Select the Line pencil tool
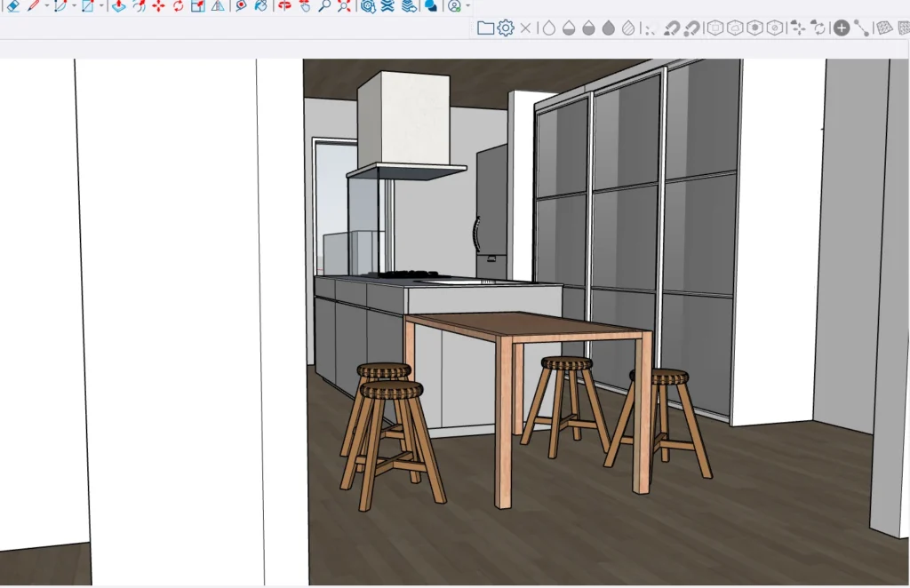 click(x=33, y=6)
